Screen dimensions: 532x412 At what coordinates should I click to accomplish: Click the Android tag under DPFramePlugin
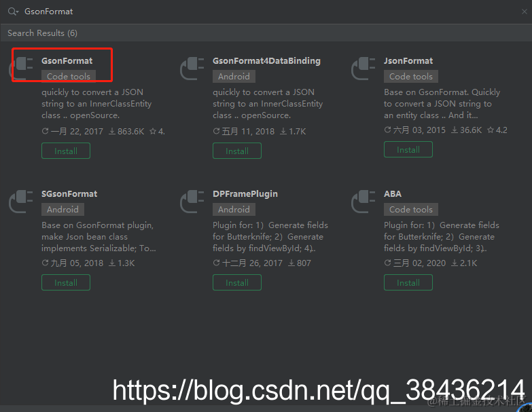[234, 209]
